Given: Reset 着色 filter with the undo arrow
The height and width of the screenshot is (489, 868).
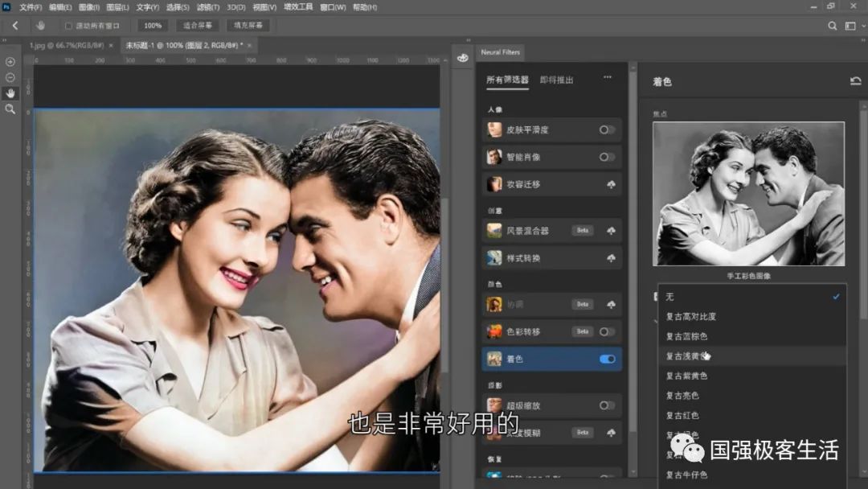Looking at the screenshot, I should (x=855, y=81).
